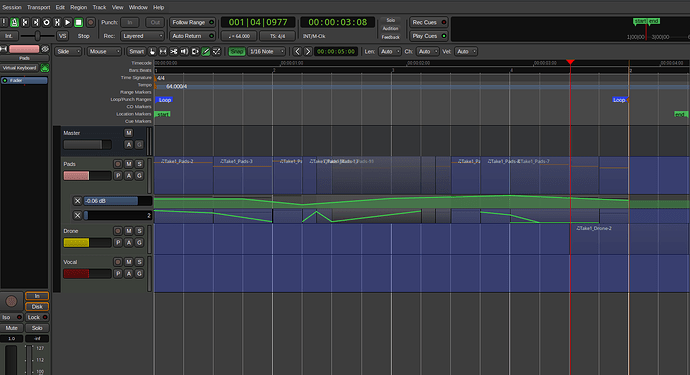Adjust the Drone track yellow fader
The image size is (690, 375).
coord(87,243)
